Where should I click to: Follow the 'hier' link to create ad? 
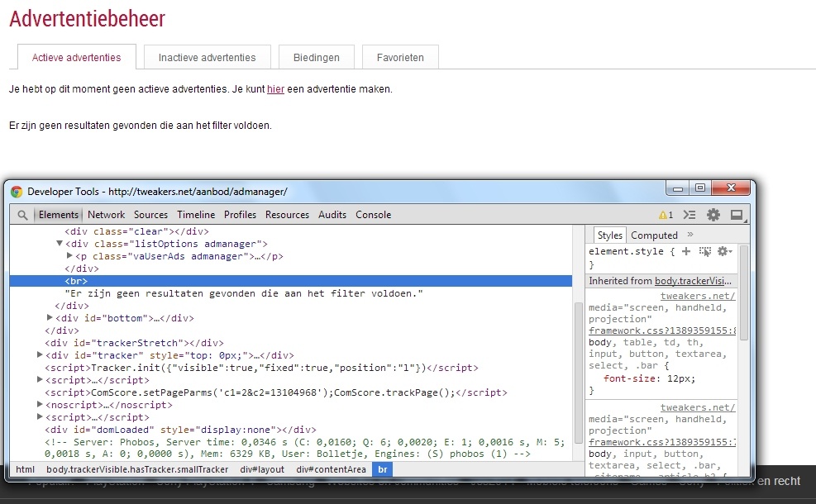(275, 89)
